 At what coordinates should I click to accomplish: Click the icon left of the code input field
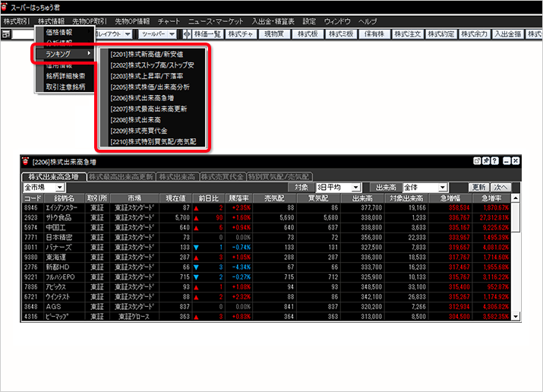(x=7, y=34)
